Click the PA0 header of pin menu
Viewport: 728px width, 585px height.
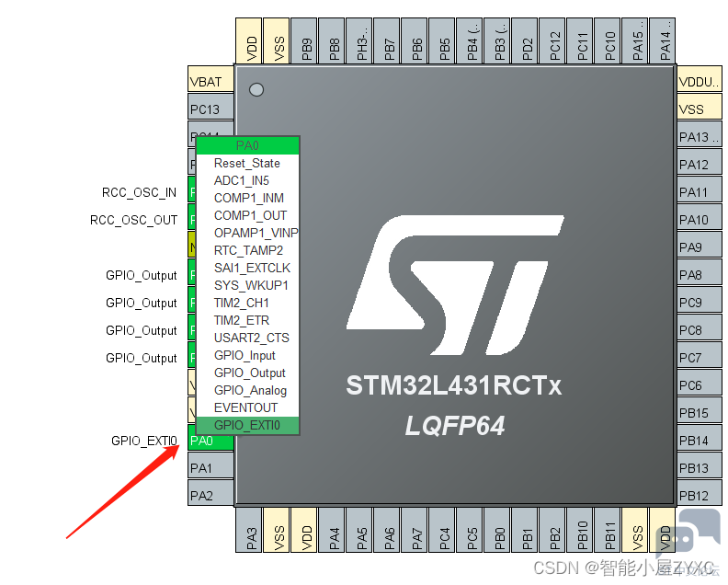247,145
